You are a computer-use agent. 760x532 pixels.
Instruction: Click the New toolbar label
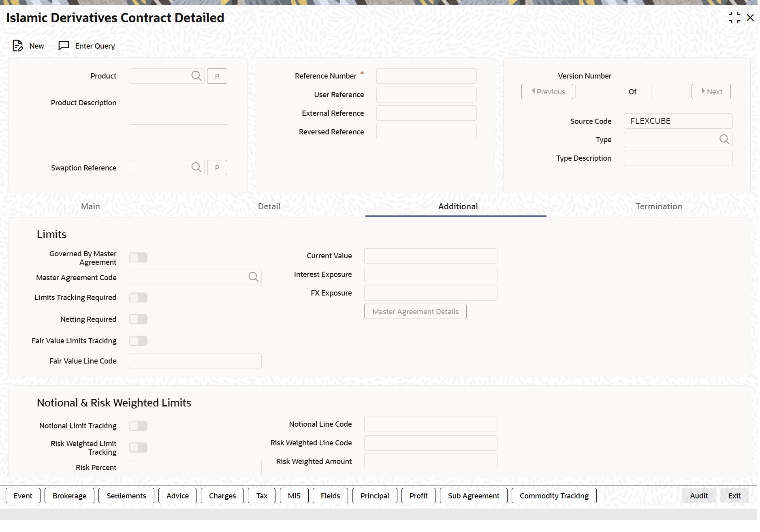click(x=36, y=46)
